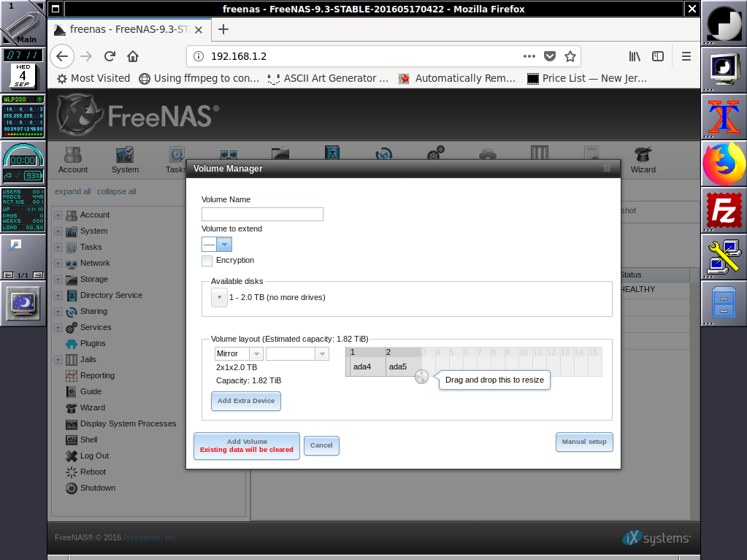This screenshot has width=747, height=560.
Task: Close the Volume Manager dialog
Action: click(x=607, y=169)
